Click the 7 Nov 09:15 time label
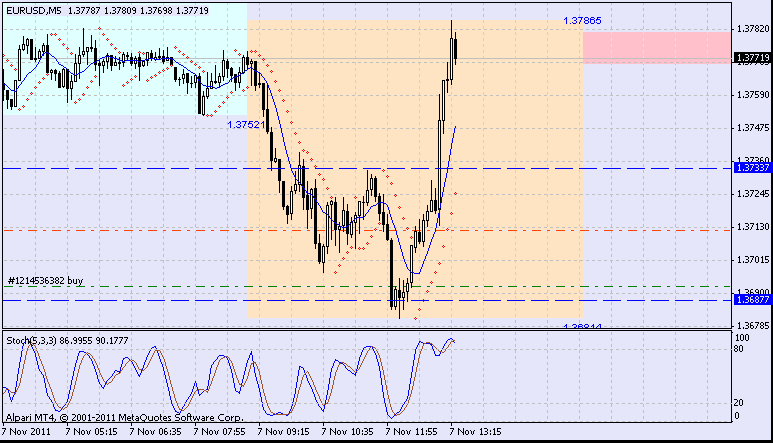 click(x=283, y=432)
